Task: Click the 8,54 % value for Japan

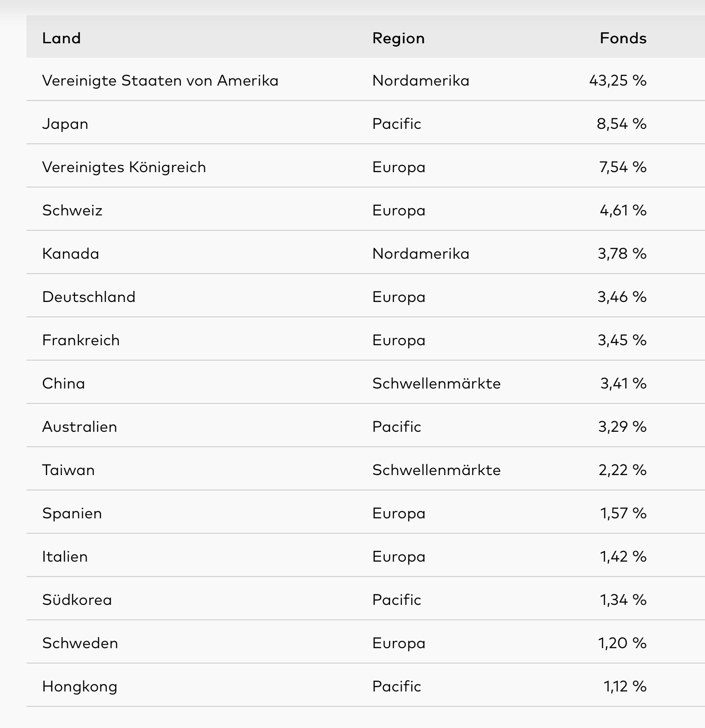Action: (x=621, y=124)
